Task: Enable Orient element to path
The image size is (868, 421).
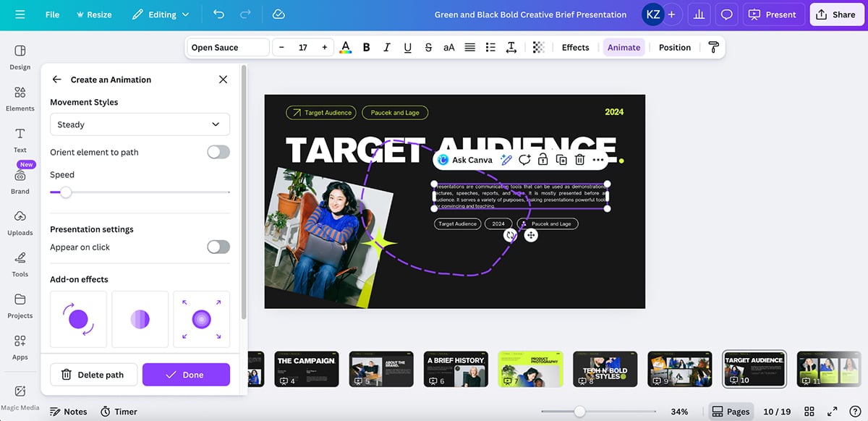Action: pyautogui.click(x=218, y=152)
